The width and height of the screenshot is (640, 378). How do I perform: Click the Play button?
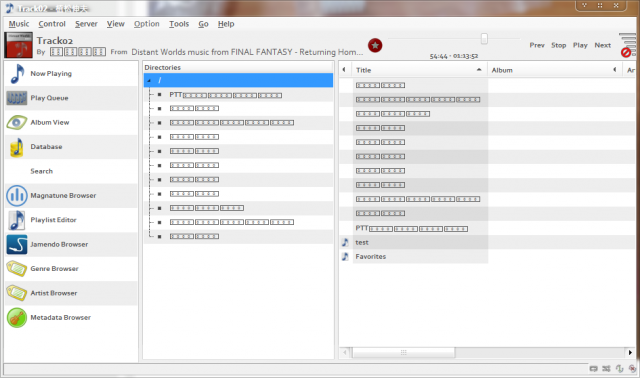[580, 45]
